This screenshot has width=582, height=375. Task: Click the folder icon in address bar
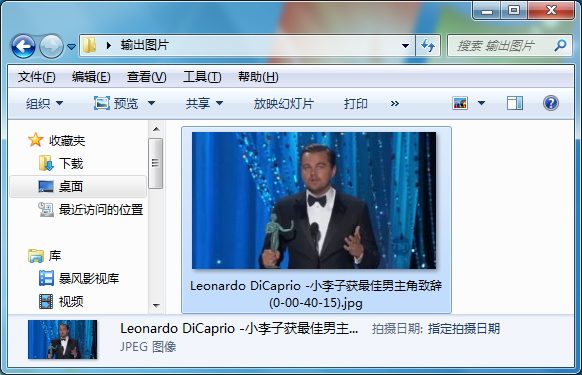coord(89,46)
